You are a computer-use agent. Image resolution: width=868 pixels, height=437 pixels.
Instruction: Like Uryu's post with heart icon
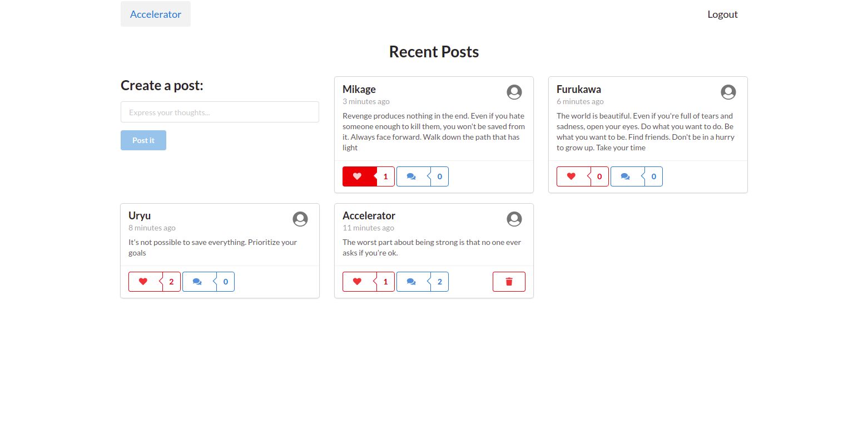143,282
